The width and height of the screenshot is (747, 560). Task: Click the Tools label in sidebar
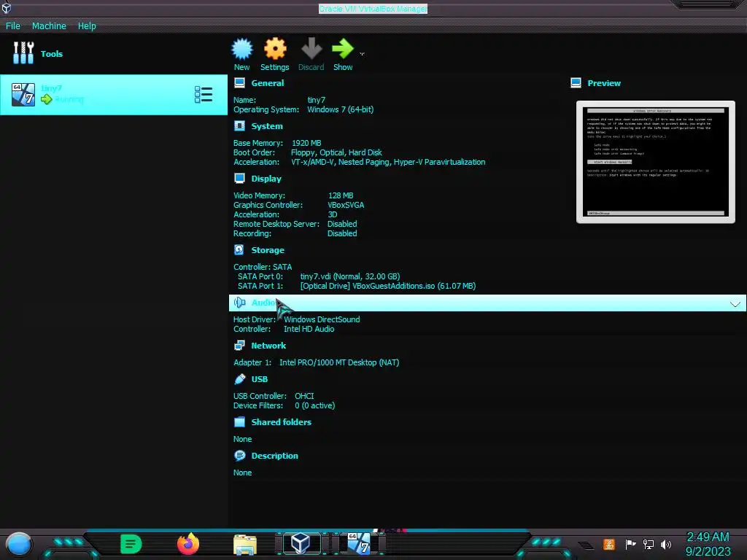(x=52, y=54)
